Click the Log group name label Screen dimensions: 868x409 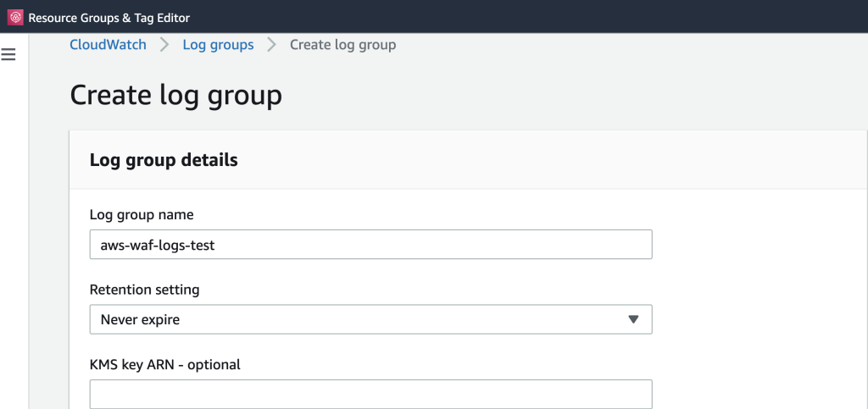tap(142, 215)
